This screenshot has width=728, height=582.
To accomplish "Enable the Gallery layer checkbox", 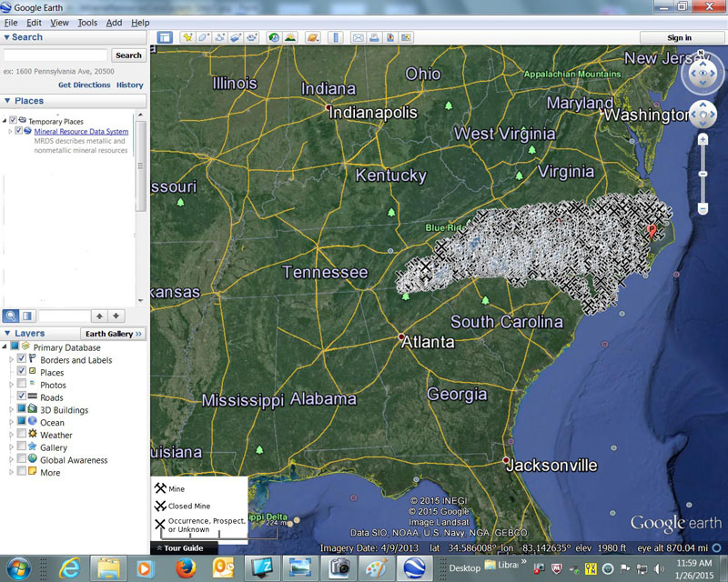I will (x=21, y=446).
